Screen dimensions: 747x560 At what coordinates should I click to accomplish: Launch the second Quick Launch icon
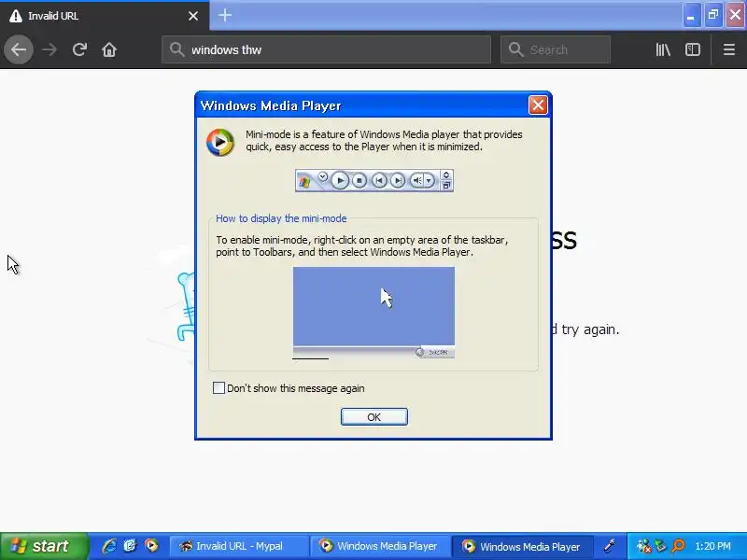[130, 546]
